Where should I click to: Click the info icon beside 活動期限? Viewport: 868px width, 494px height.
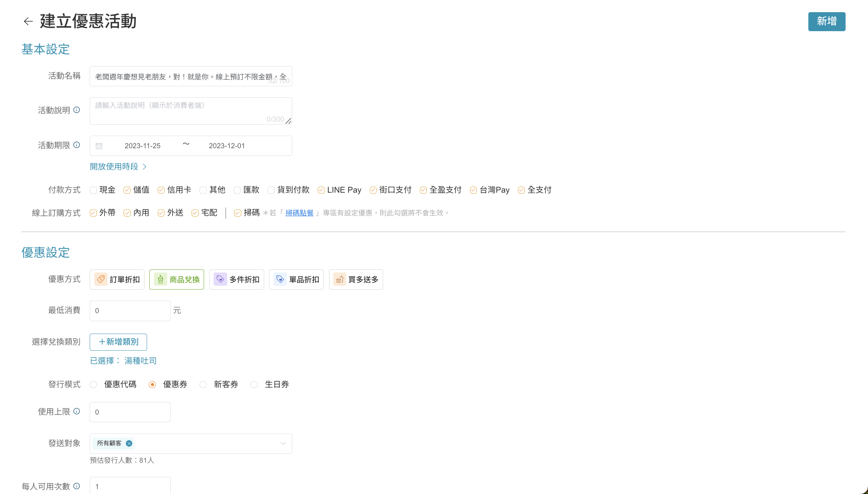click(77, 145)
